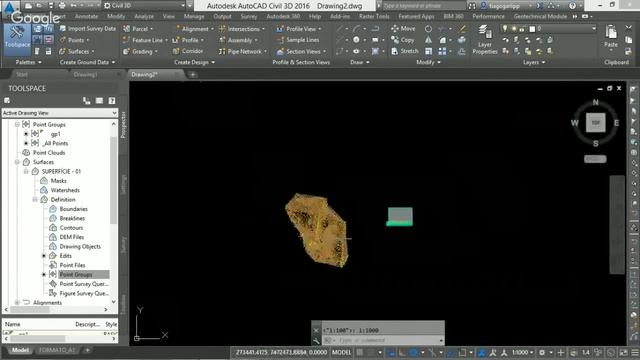Collapse the Surfaces tree node

[17, 162]
